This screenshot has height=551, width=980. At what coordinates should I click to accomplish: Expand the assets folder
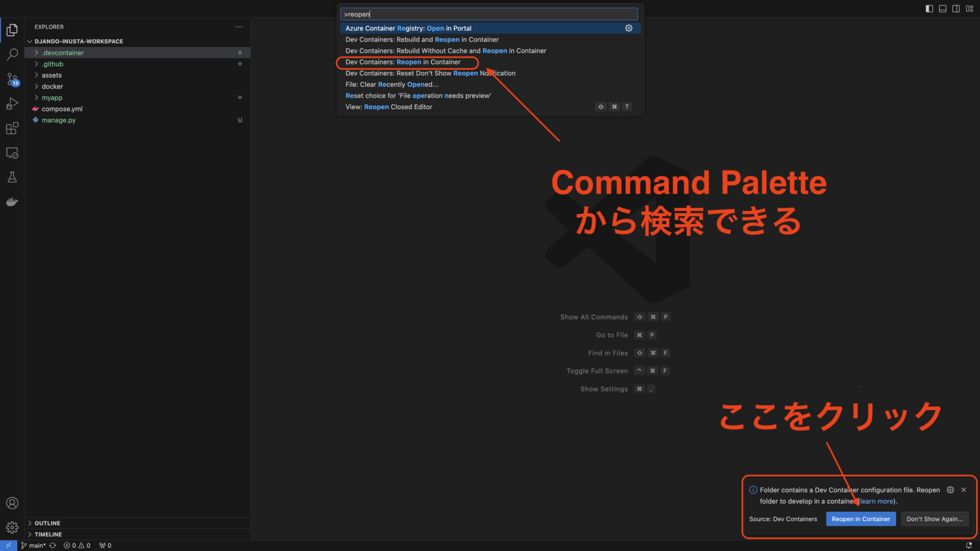point(137,75)
